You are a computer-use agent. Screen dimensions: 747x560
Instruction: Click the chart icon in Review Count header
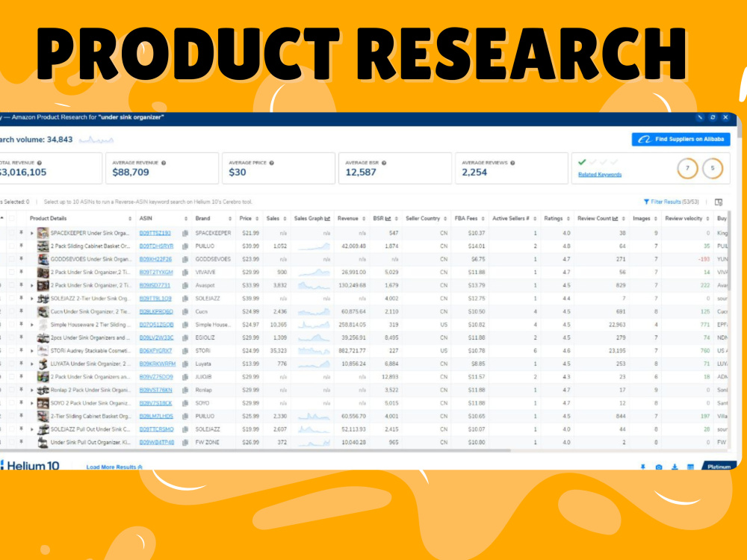(x=615, y=219)
